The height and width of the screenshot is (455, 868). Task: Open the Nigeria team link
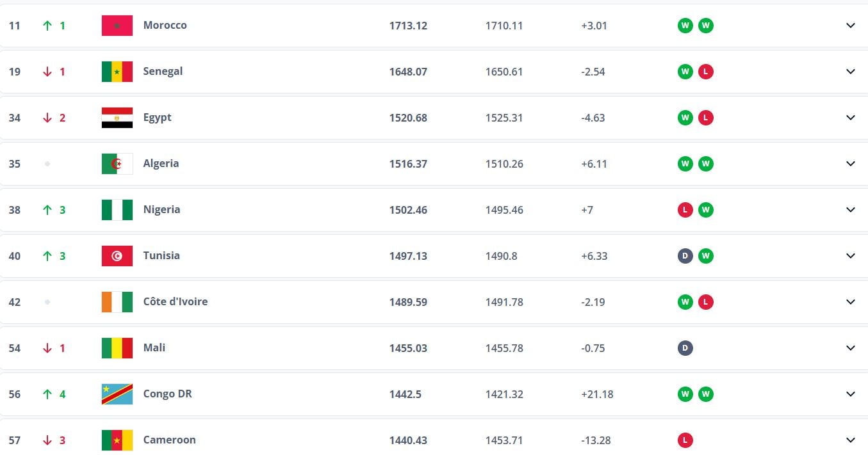[x=161, y=210]
